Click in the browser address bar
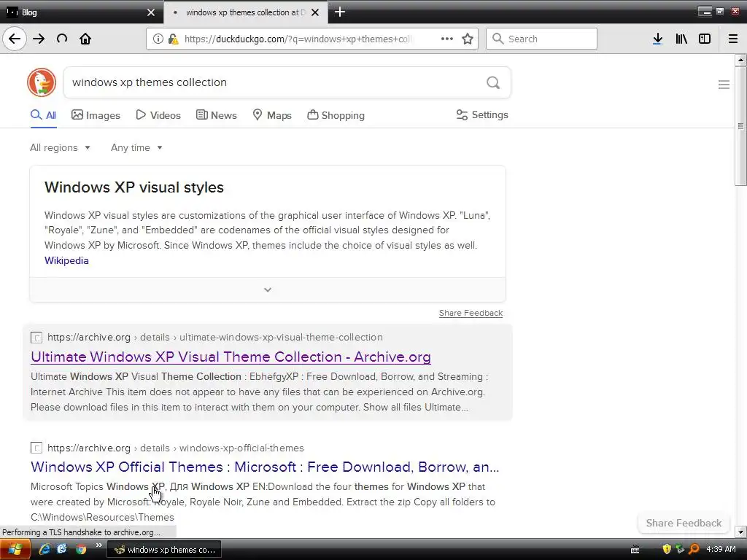This screenshot has width=747, height=560. 298,39
